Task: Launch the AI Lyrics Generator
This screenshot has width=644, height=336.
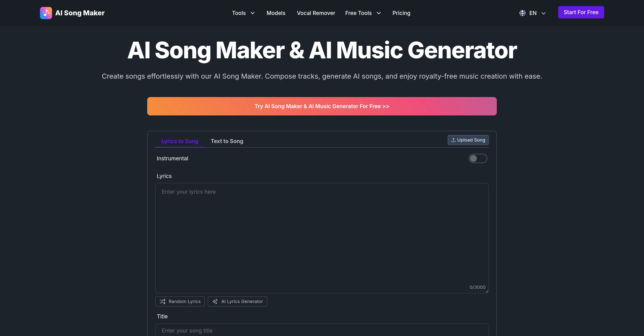Action: click(x=237, y=301)
